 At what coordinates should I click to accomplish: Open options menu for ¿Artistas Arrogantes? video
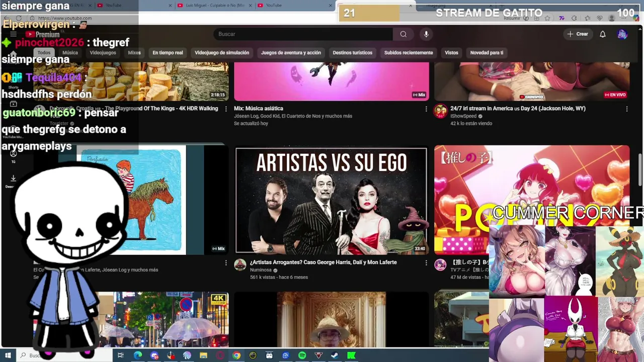(x=426, y=262)
